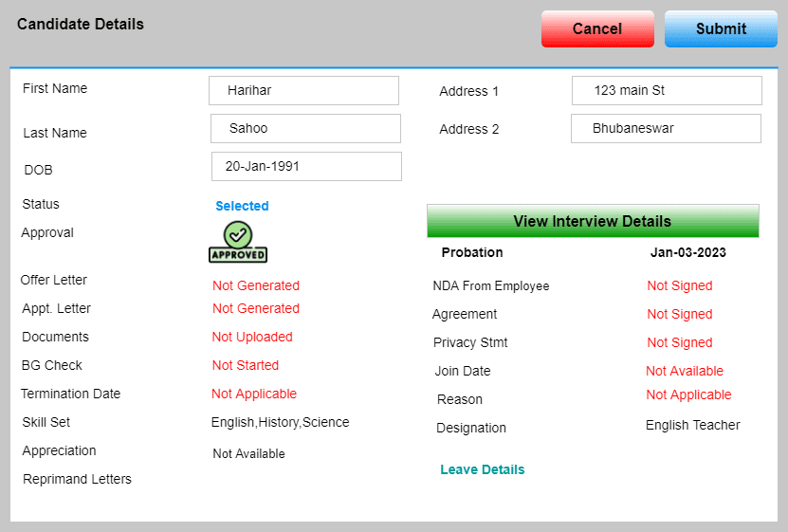
Task: Click Appreciation Not Available value
Action: tap(248, 453)
